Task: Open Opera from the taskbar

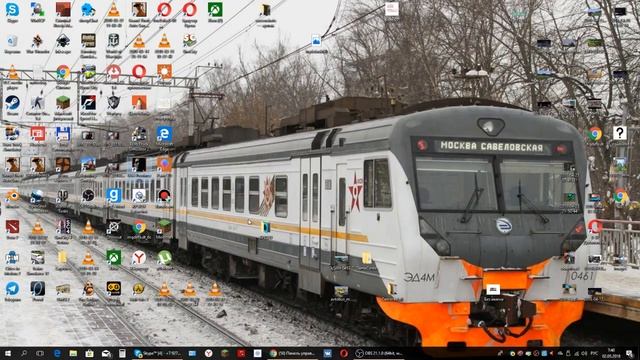Action: click(344, 353)
